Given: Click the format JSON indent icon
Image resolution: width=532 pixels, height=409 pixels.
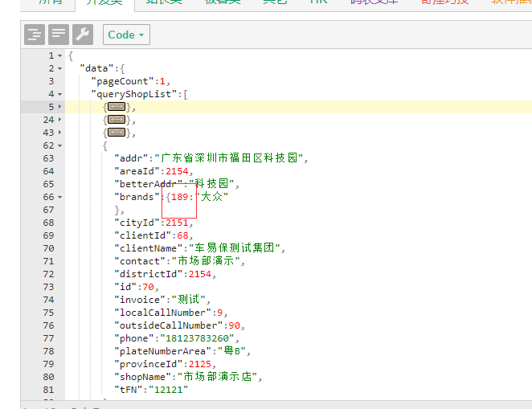Looking at the screenshot, I should pos(35,35).
